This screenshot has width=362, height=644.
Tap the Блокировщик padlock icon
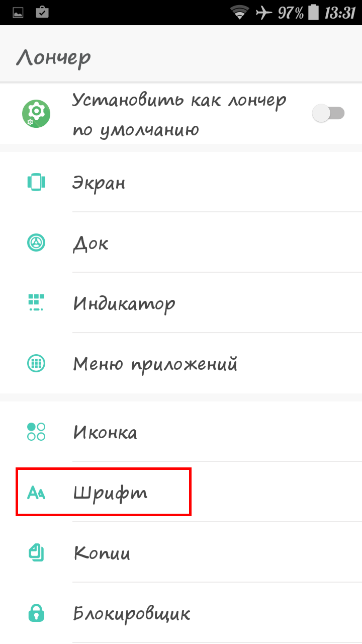pyautogui.click(x=36, y=613)
